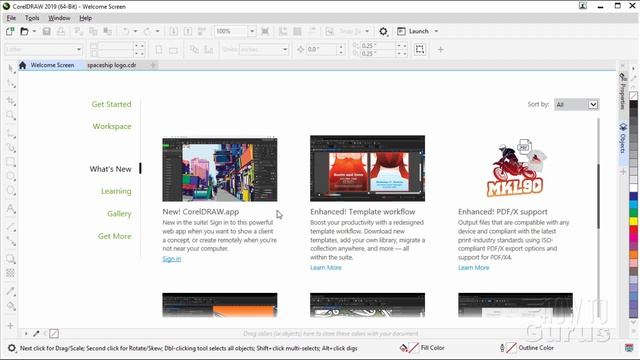Click the Open folder icon
This screenshot has height=360, width=640.
(x=24, y=31)
